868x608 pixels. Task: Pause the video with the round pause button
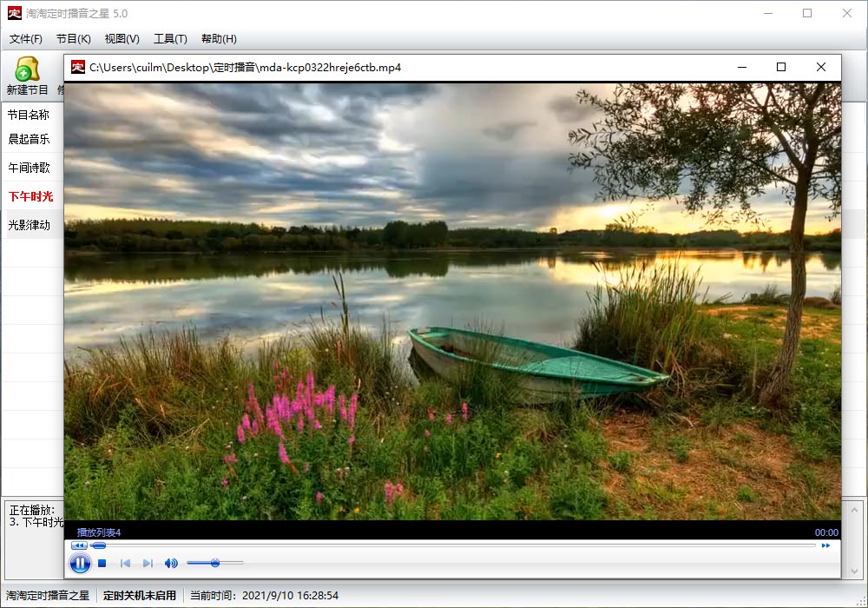pos(80,563)
